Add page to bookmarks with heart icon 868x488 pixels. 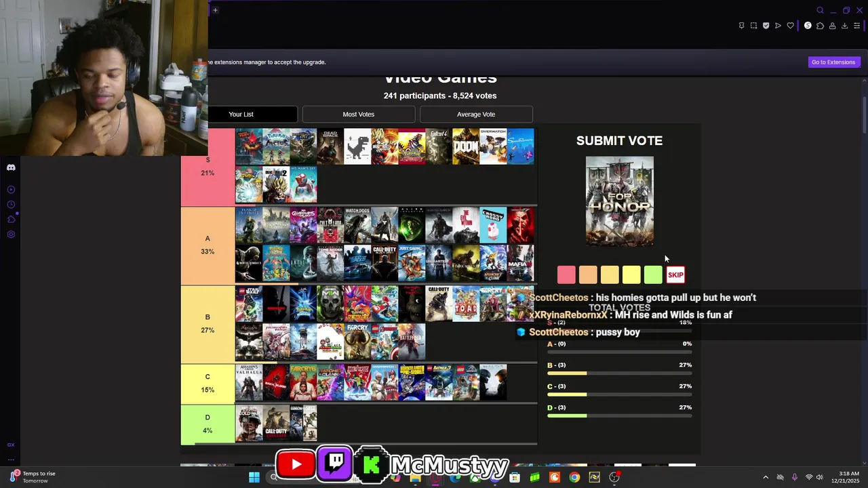click(790, 26)
